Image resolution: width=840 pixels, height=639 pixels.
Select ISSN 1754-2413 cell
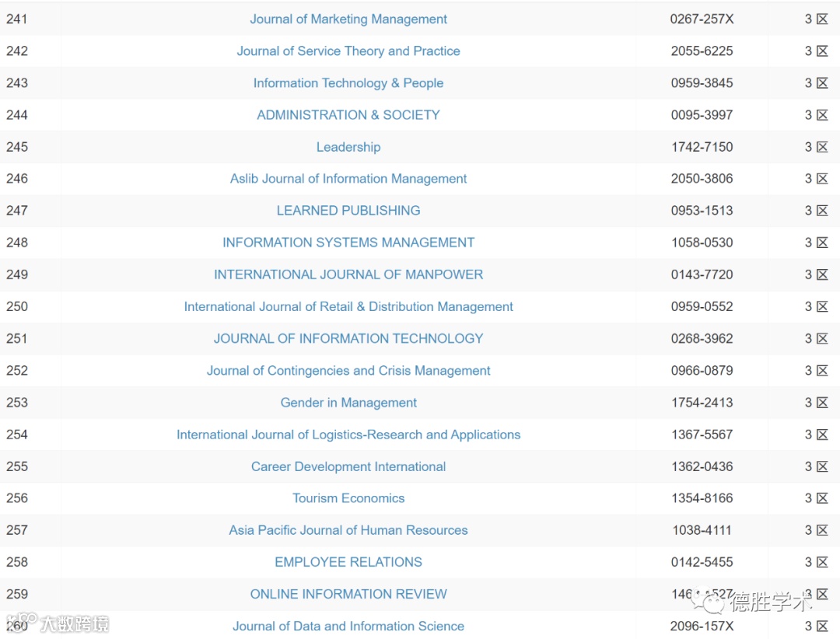coord(702,403)
